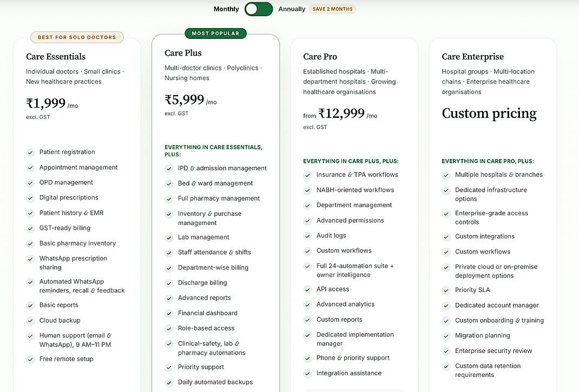The image size is (579, 392).
Task: Click checkmark icon beside Lab management
Action: pos(169,238)
